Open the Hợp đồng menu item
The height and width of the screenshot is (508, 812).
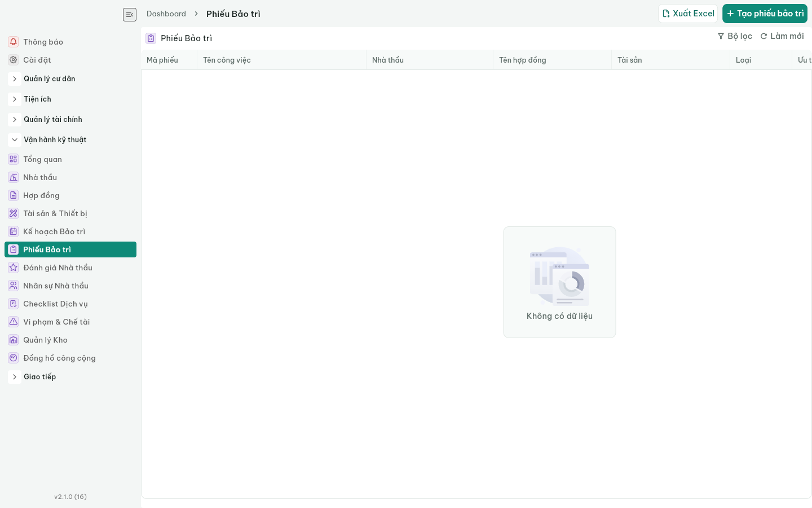[x=70, y=195]
